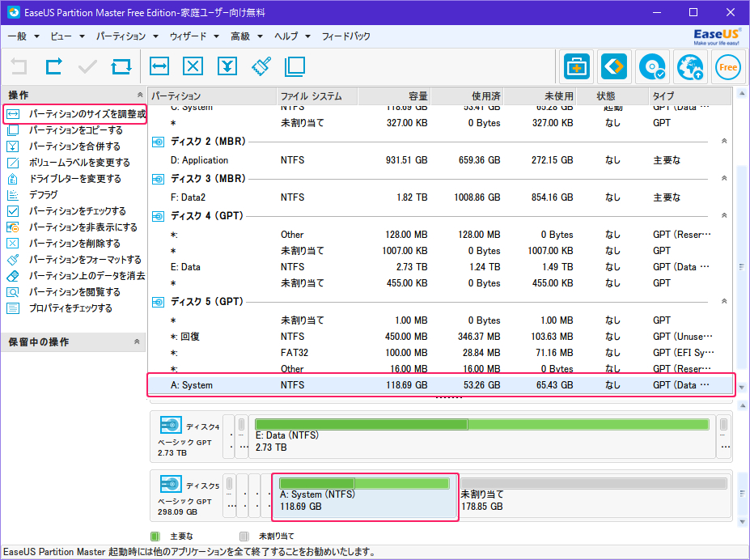Select the FAT32 partition row
This screenshot has width=750, height=560.
[439, 353]
